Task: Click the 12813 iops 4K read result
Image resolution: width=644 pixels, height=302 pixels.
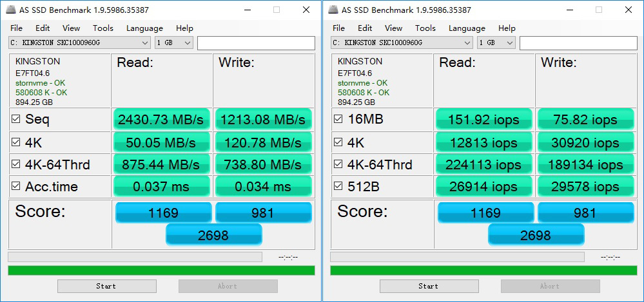Action: point(484,142)
